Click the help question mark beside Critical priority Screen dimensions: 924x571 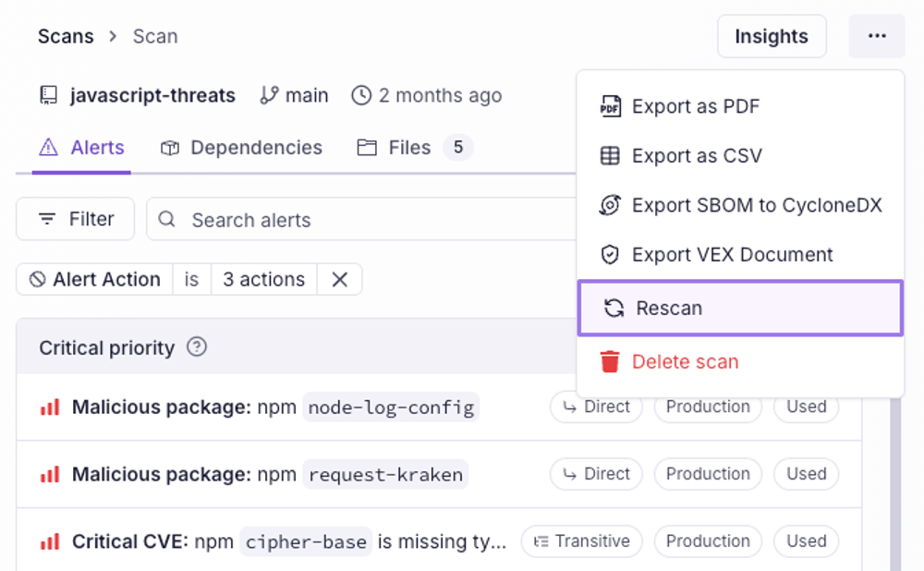(x=196, y=347)
